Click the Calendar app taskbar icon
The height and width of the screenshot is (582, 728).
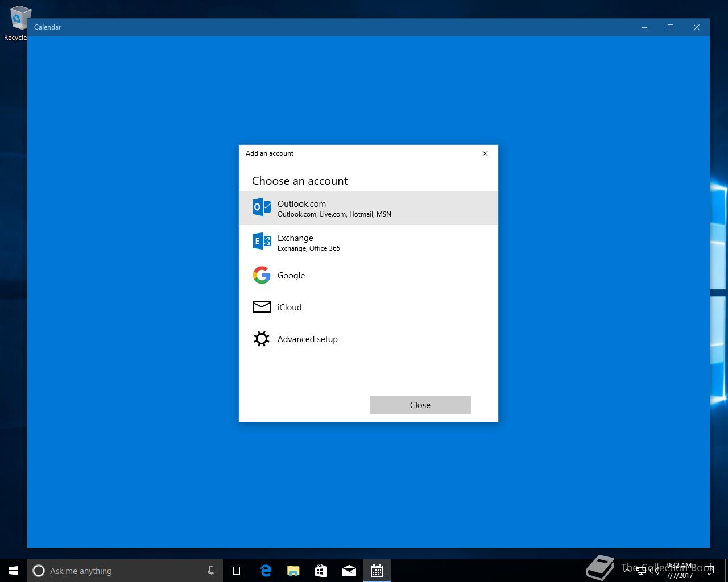(377, 571)
